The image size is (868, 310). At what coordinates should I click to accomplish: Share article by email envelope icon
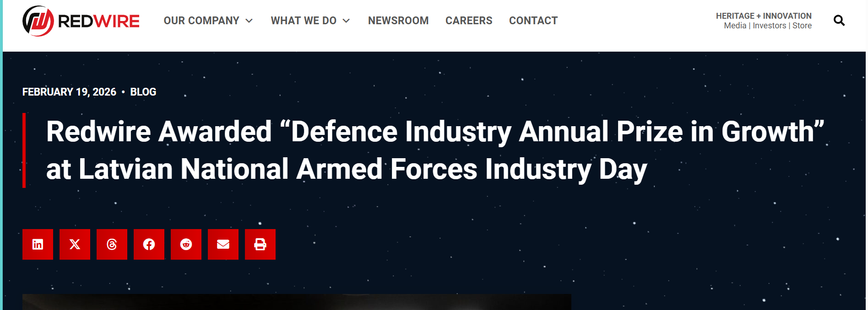pyautogui.click(x=223, y=244)
